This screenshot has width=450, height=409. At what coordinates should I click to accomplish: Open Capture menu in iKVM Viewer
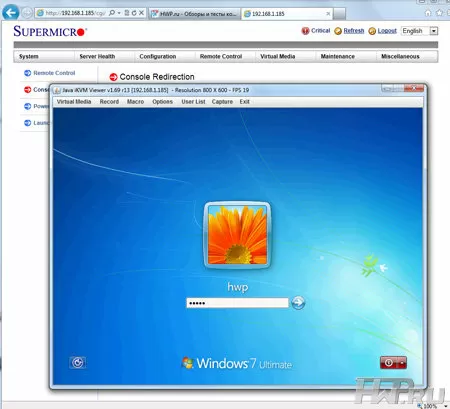pos(222,102)
